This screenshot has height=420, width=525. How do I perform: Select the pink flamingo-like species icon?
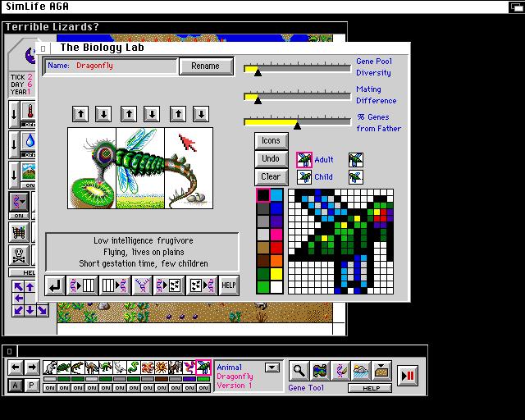tap(189, 367)
